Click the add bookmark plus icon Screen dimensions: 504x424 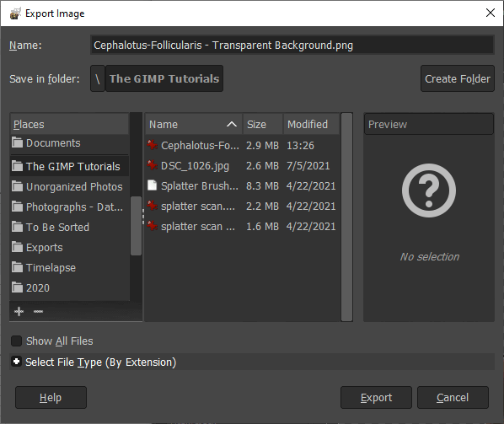[19, 311]
